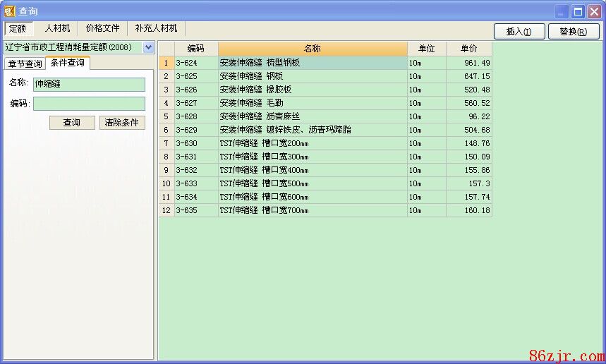606x364 pixels.
Task: Click the 查询 search button
Action: 71,123
